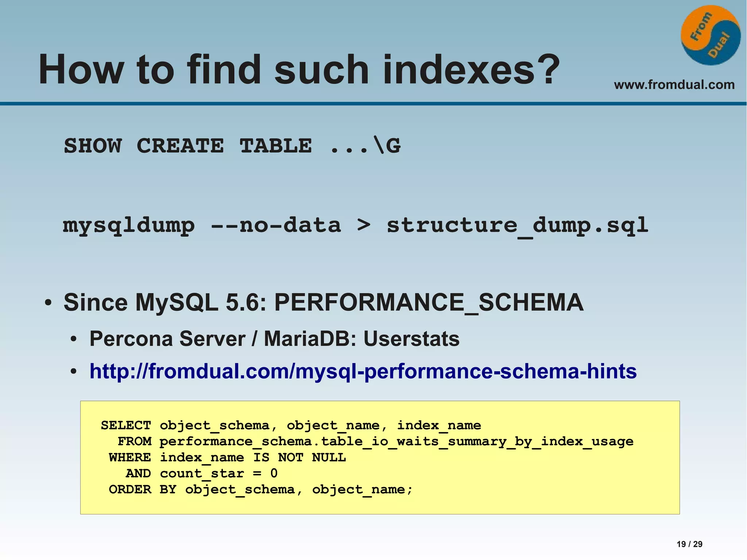Viewport: 747px width, 560px height.
Task: Click the "ORDER BY object_schema, object_name;" line
Action: pyautogui.click(x=261, y=490)
